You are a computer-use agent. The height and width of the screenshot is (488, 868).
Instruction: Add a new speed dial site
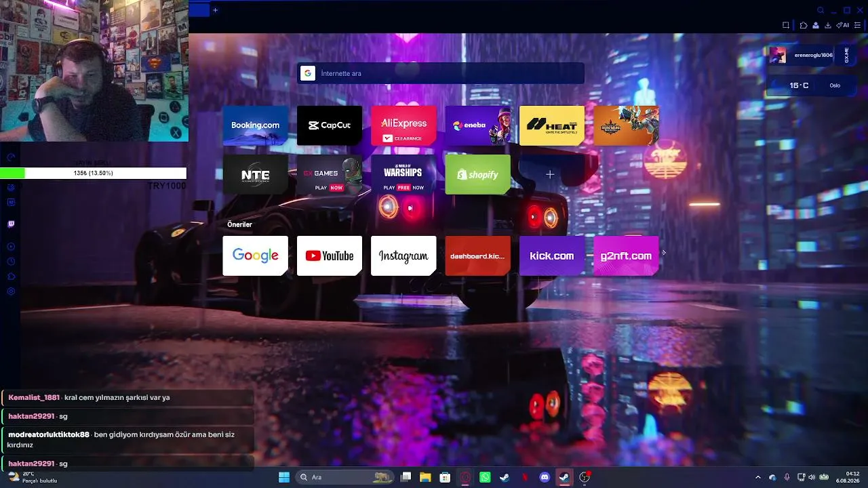tap(550, 174)
